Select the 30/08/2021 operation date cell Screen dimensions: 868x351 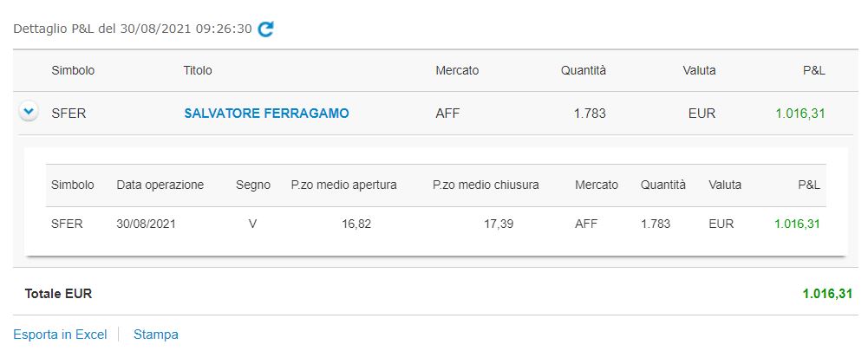coord(147,224)
